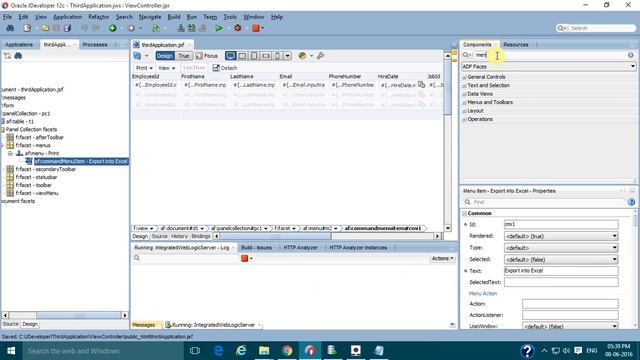This screenshot has height=360, width=640.
Task: Switch to editor Bindings tab
Action: [200, 236]
